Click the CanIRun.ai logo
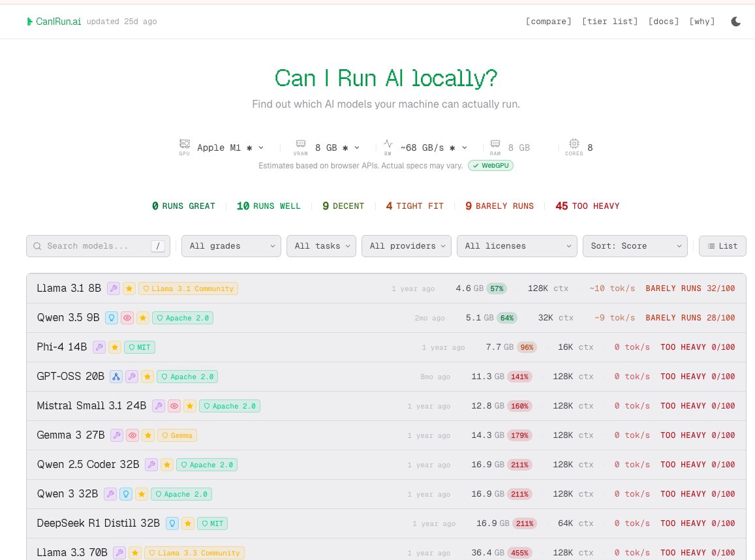This screenshot has width=755, height=560. 54,21
